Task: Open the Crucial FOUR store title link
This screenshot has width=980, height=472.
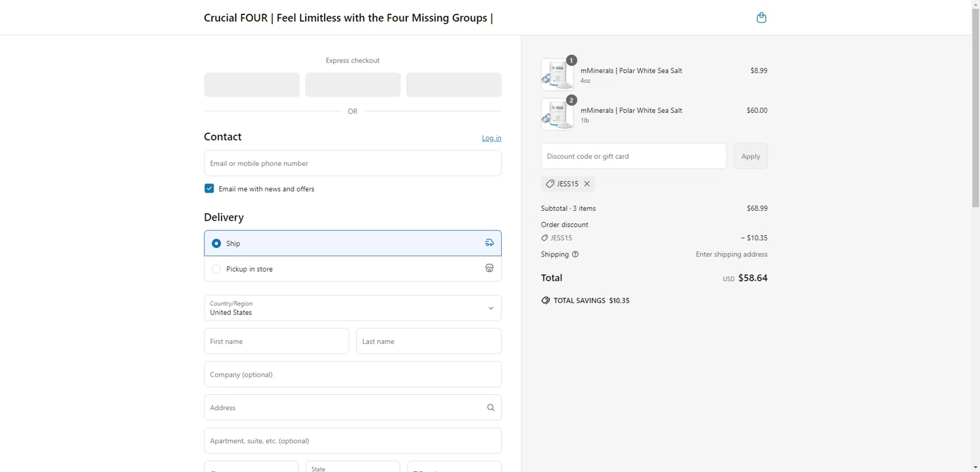Action: 348,18
